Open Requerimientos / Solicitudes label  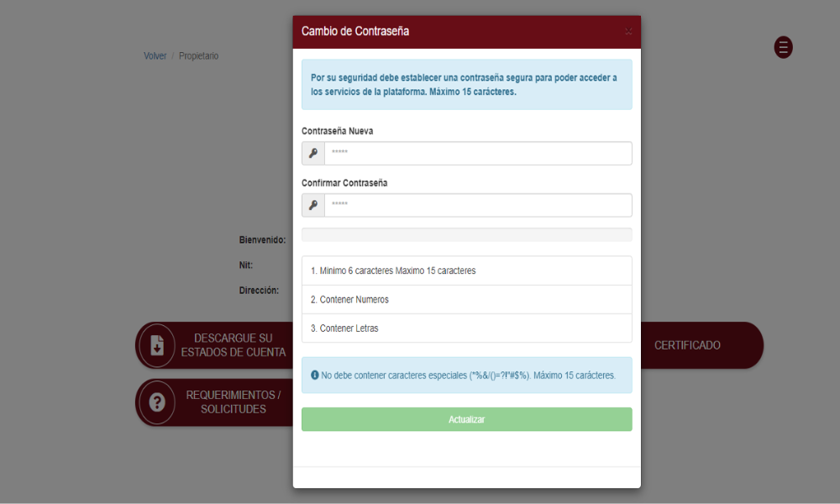point(233,402)
